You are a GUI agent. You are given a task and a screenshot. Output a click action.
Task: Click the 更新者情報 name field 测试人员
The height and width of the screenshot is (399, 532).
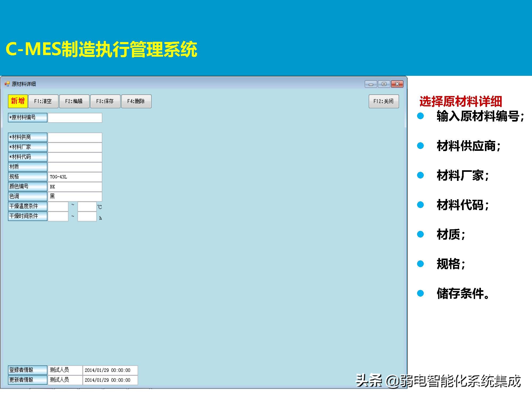[x=65, y=380]
